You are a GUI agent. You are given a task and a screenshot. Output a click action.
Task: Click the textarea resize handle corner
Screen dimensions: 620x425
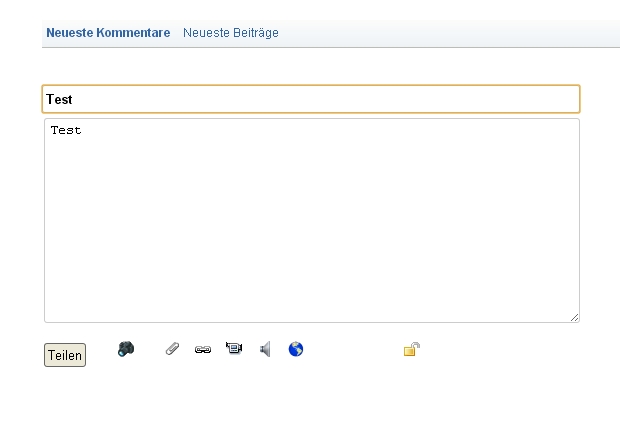(x=575, y=317)
